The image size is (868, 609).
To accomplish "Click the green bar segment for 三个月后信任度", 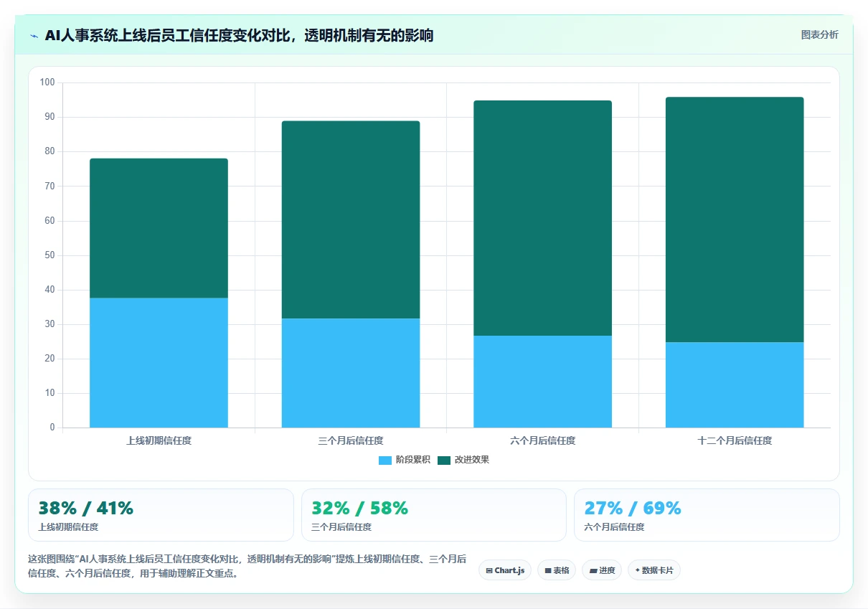I will point(351,219).
